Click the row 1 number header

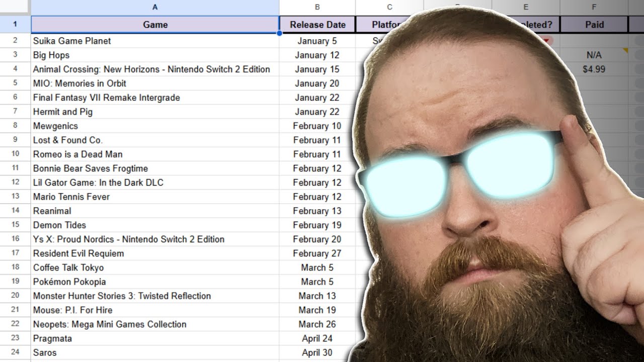(x=15, y=24)
